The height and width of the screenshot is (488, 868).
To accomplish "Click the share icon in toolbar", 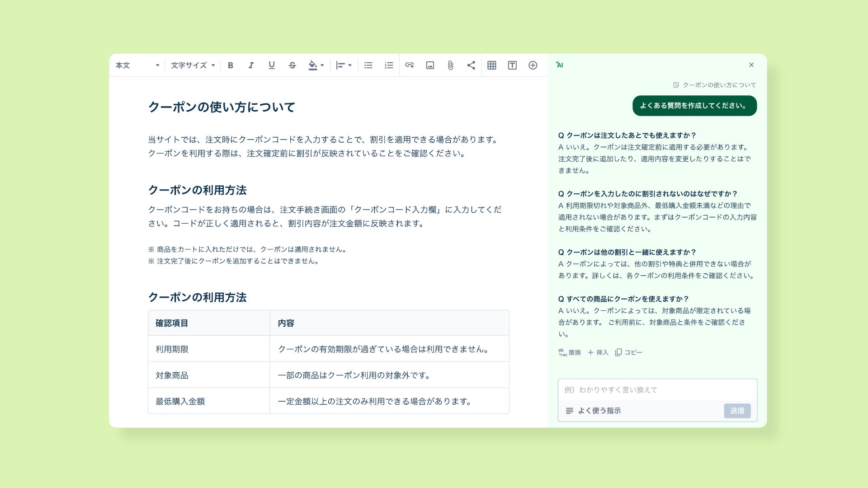I will [x=471, y=65].
